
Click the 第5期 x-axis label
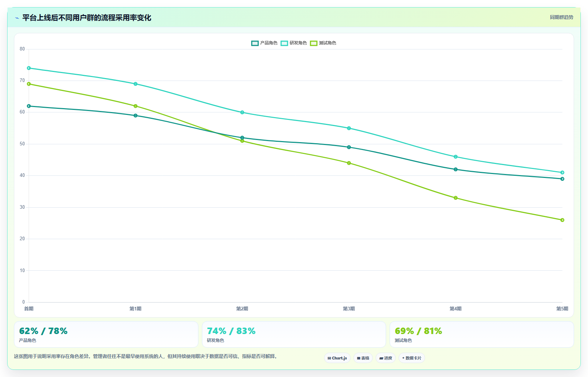click(x=562, y=309)
